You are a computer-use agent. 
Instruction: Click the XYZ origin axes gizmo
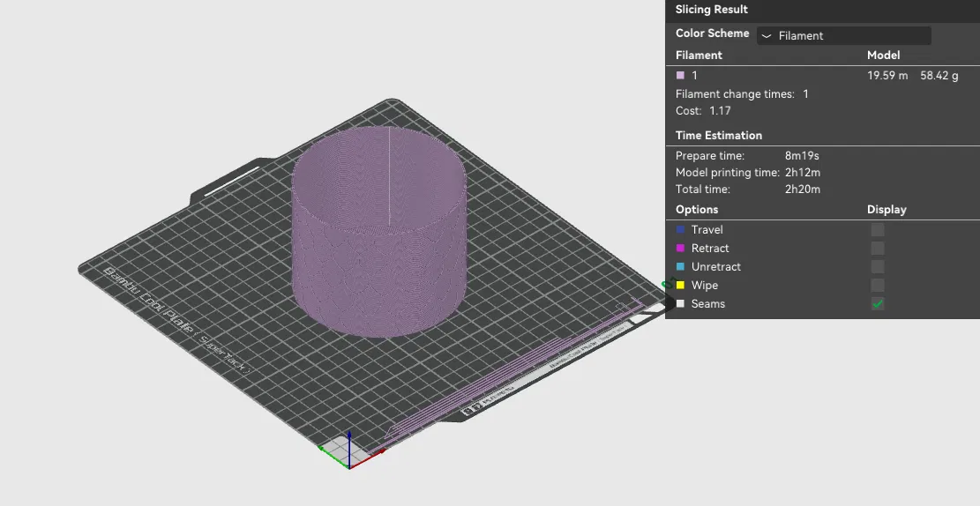[350, 451]
